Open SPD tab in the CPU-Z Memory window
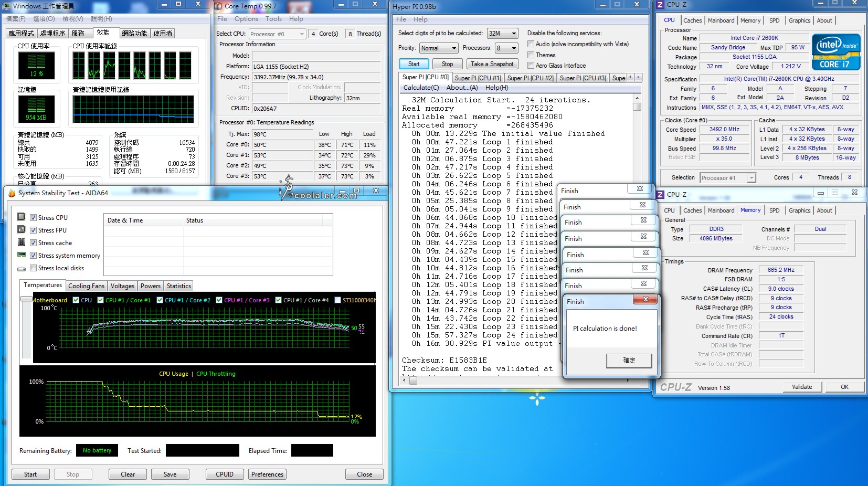 point(774,210)
